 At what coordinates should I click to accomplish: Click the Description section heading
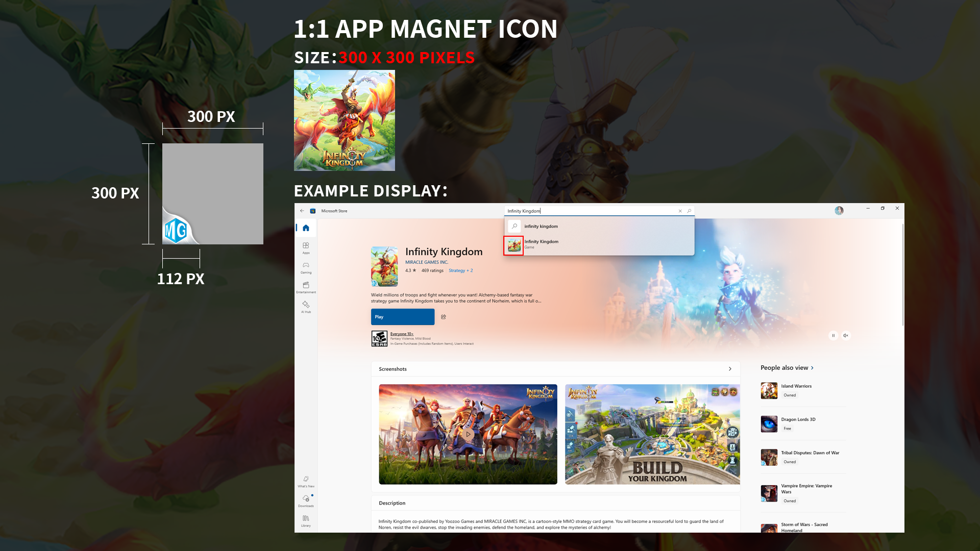point(392,503)
